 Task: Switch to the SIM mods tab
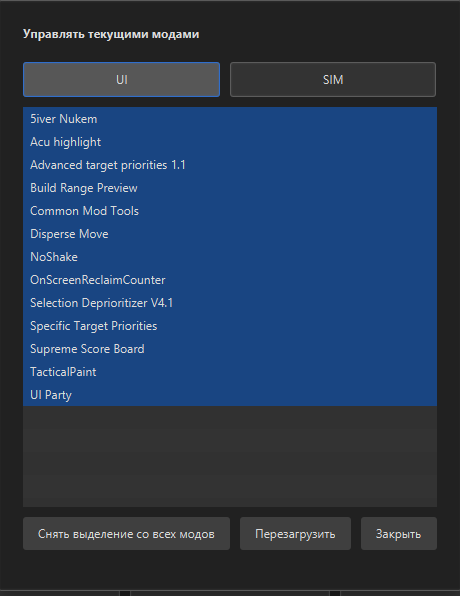pyautogui.click(x=333, y=79)
